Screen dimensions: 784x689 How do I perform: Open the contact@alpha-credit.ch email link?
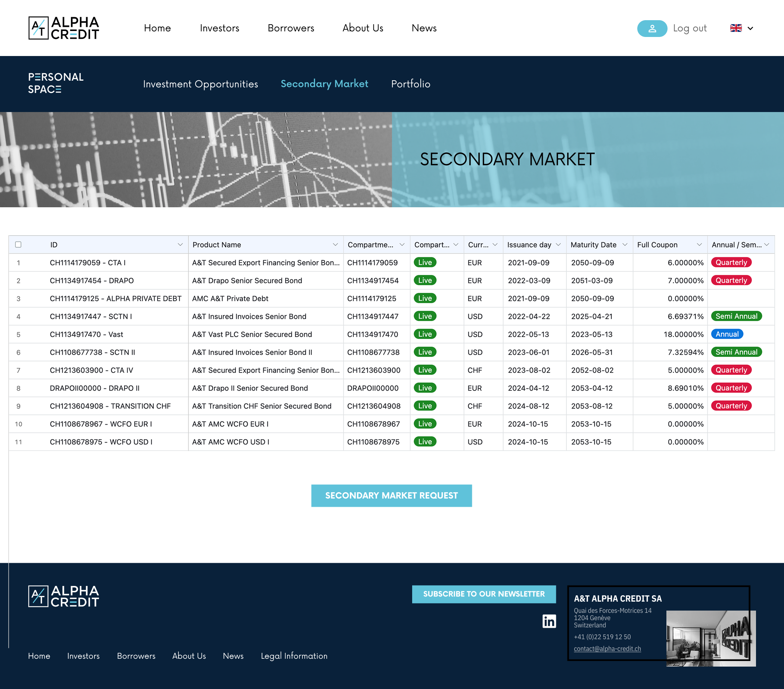(x=607, y=648)
